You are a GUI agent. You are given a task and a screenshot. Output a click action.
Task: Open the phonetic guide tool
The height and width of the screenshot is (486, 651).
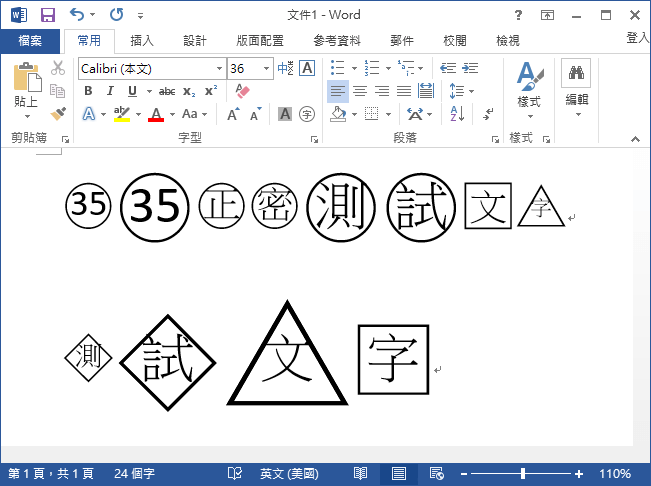[286, 68]
